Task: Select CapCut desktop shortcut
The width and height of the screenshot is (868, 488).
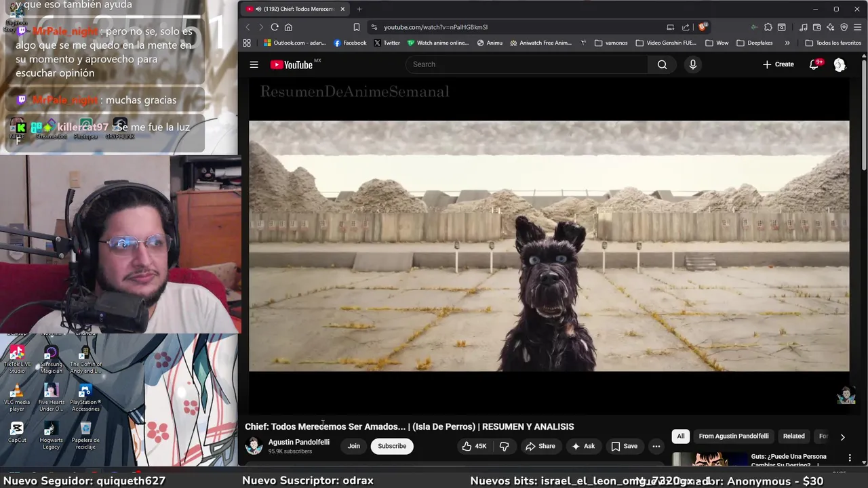Action: [x=17, y=432]
